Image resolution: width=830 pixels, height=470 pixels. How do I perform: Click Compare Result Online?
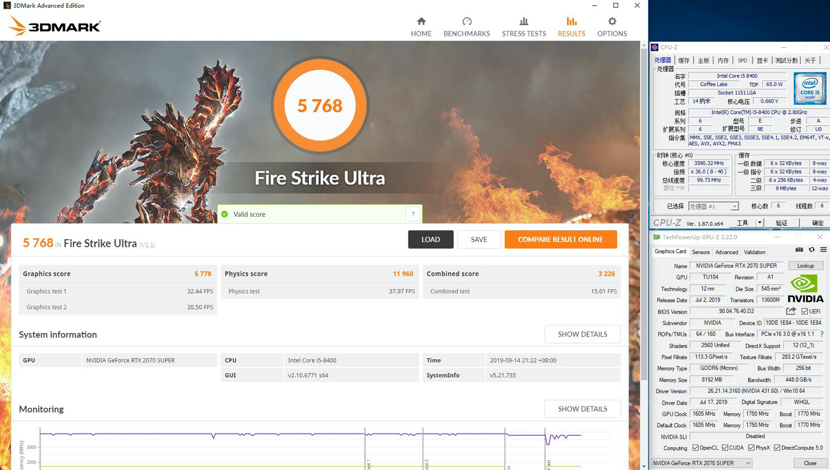[x=561, y=239]
